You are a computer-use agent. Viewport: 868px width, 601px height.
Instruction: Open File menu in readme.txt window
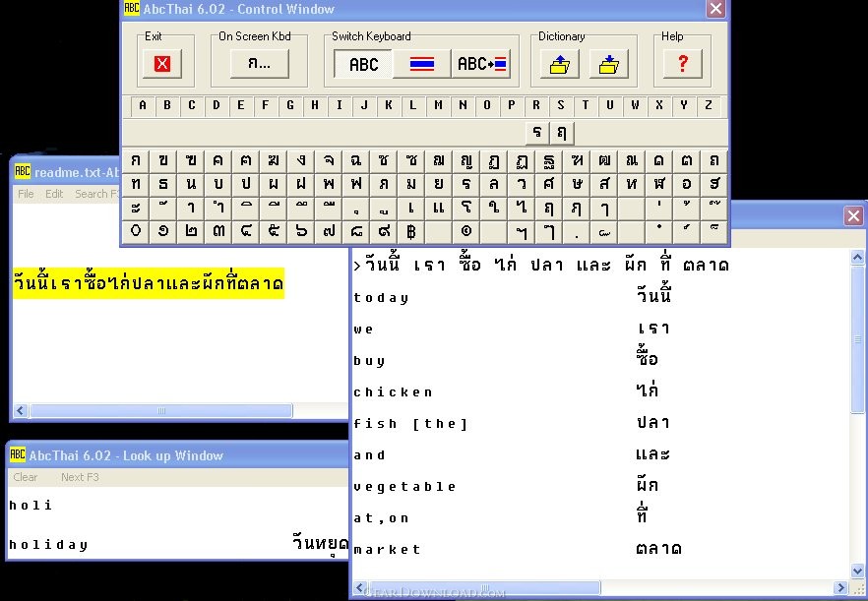pos(26,194)
